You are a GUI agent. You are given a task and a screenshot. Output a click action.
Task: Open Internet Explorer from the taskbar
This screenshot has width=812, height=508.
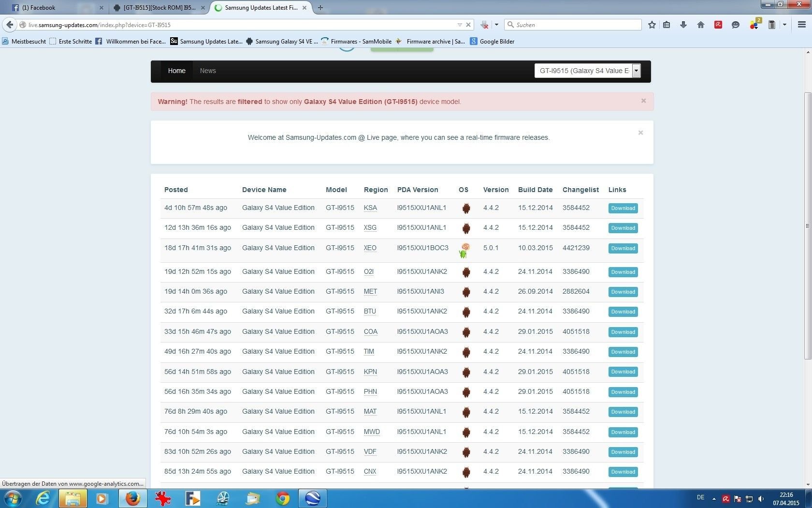tap(43, 498)
